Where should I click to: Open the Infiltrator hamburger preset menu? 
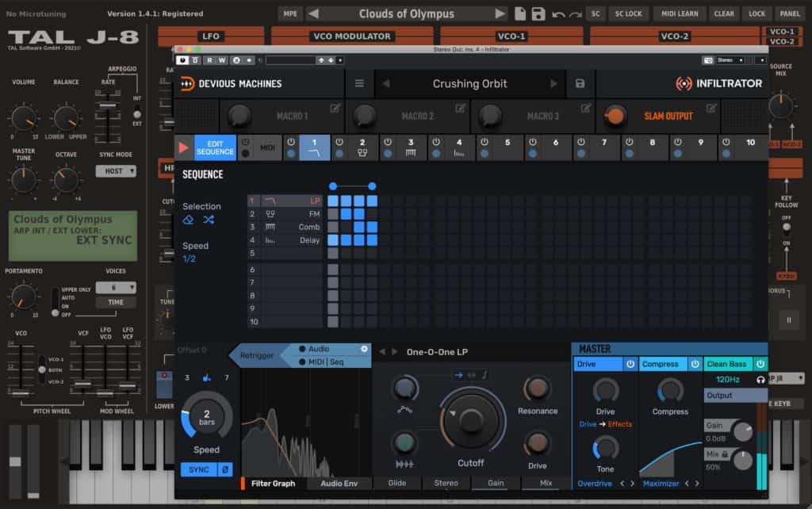point(359,83)
